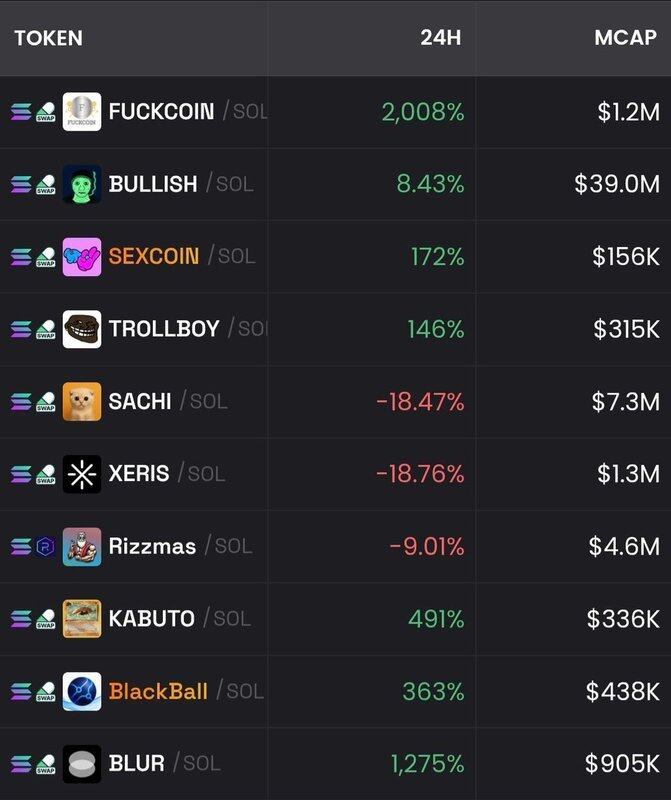Click the Raydium badge beside Rizzmas
Image resolution: width=671 pixels, height=800 pixels.
46,547
